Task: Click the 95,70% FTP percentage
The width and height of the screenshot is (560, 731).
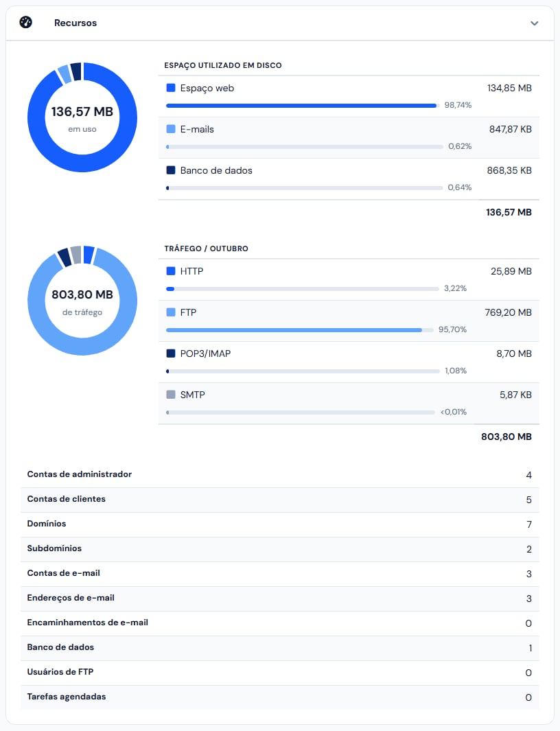Action: 452,329
